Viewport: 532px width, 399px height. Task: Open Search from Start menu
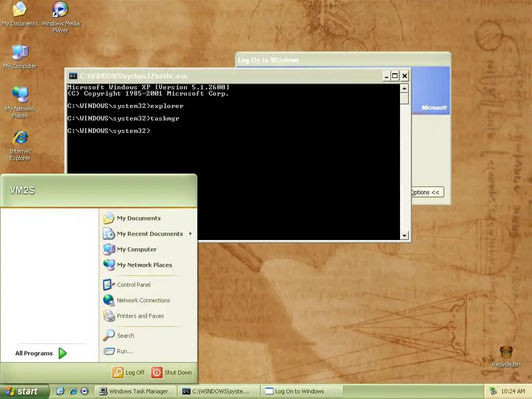(x=148, y=336)
